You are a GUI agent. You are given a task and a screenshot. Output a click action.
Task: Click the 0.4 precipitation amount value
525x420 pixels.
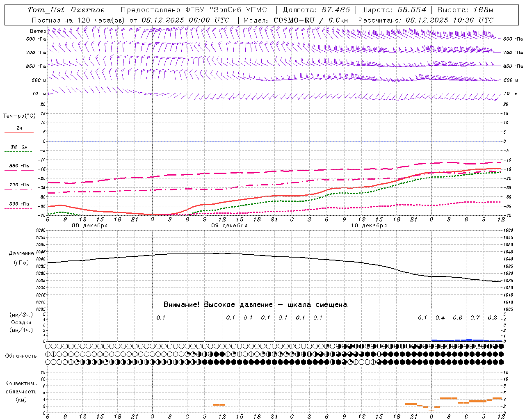(x=440, y=317)
